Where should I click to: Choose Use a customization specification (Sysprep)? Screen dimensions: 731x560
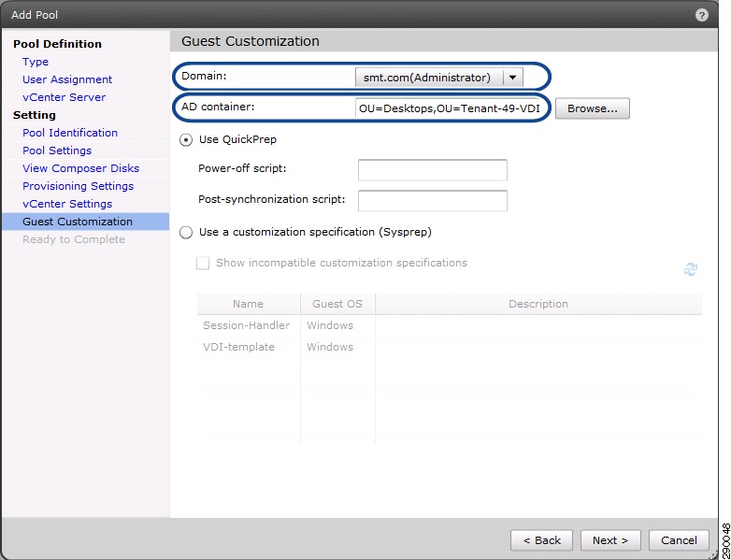point(186,232)
